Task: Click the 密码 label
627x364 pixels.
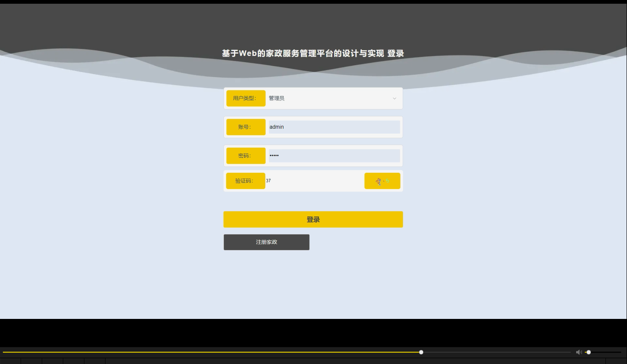Action: coord(246,156)
